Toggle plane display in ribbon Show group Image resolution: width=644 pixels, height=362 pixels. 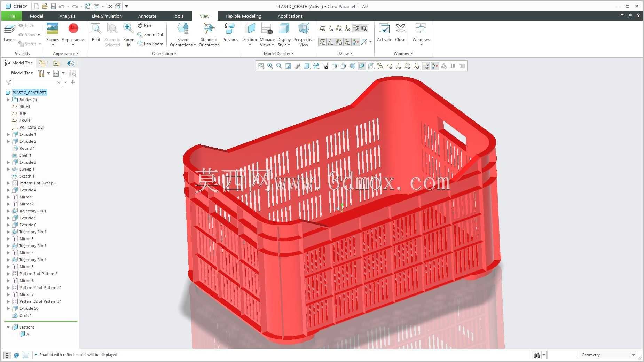(x=322, y=29)
